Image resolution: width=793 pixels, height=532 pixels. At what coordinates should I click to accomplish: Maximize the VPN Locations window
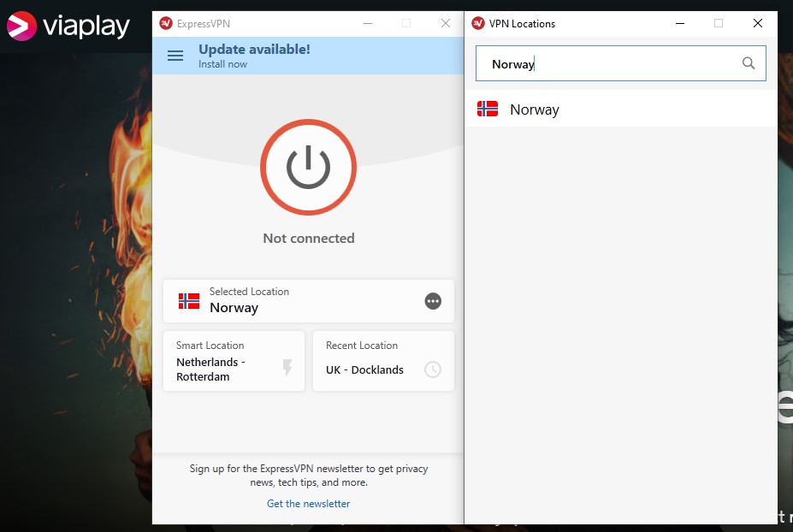719,23
